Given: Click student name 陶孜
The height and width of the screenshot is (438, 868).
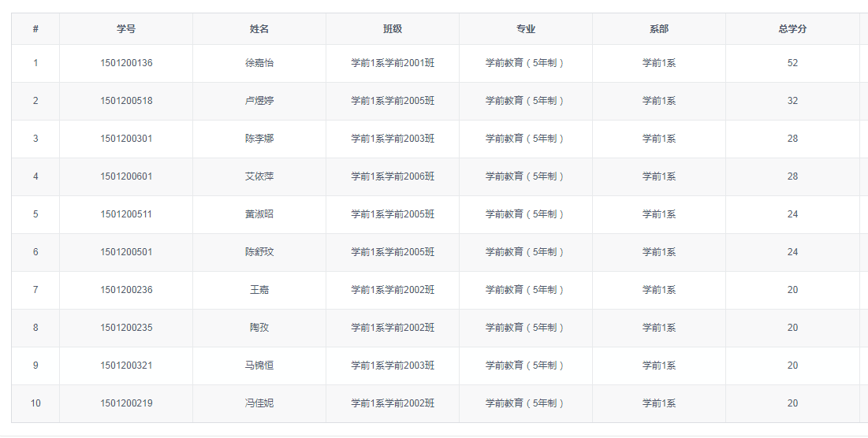Looking at the screenshot, I should (259, 328).
